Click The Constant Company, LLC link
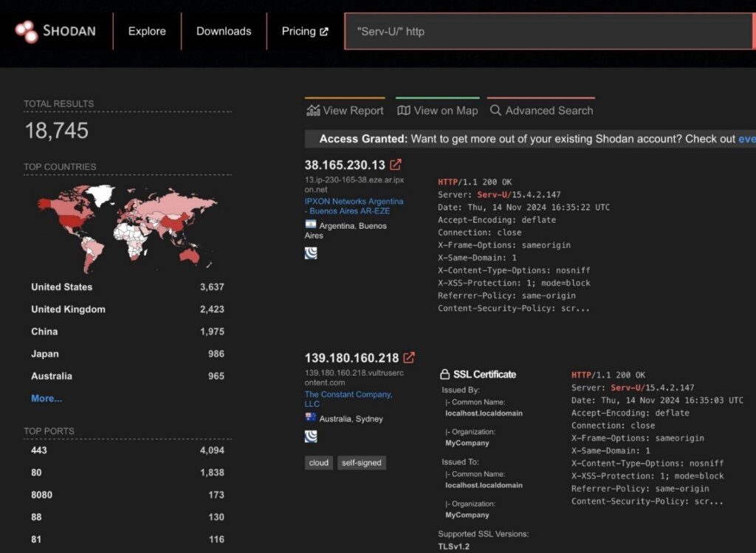The height and width of the screenshot is (553, 756). point(348,399)
